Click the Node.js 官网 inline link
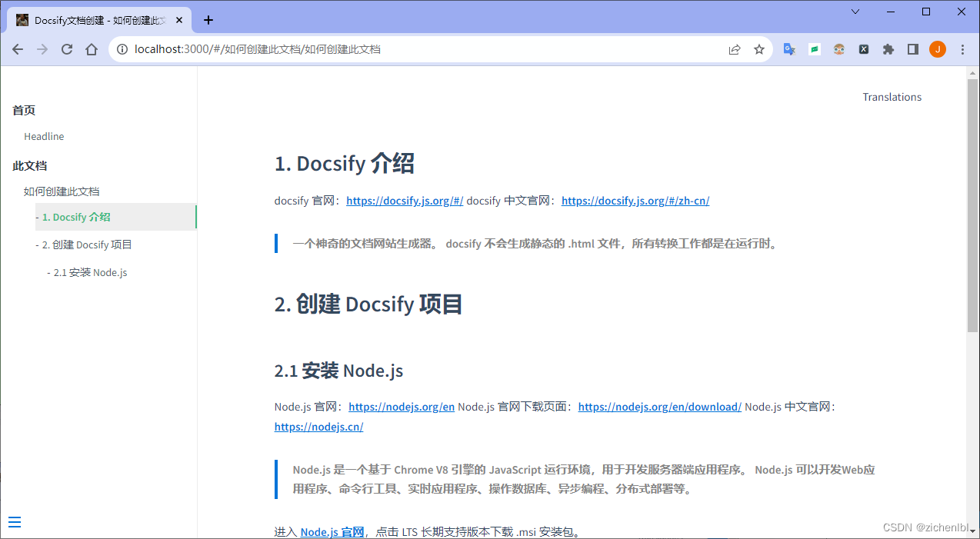Image resolution: width=980 pixels, height=539 pixels. pos(332,532)
